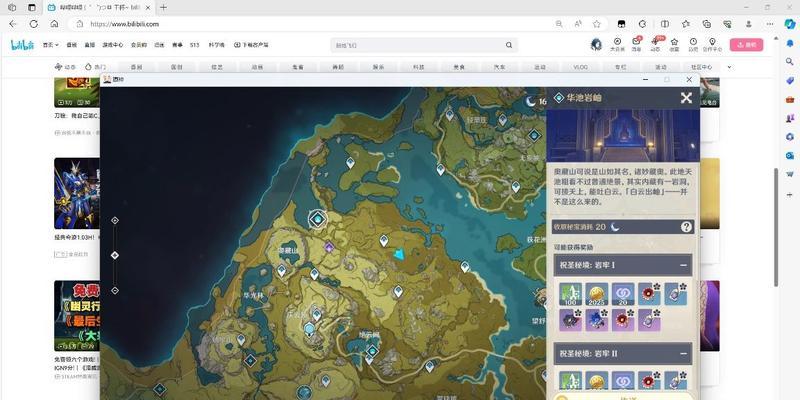Open search in the Edge sidebar

click(790, 62)
